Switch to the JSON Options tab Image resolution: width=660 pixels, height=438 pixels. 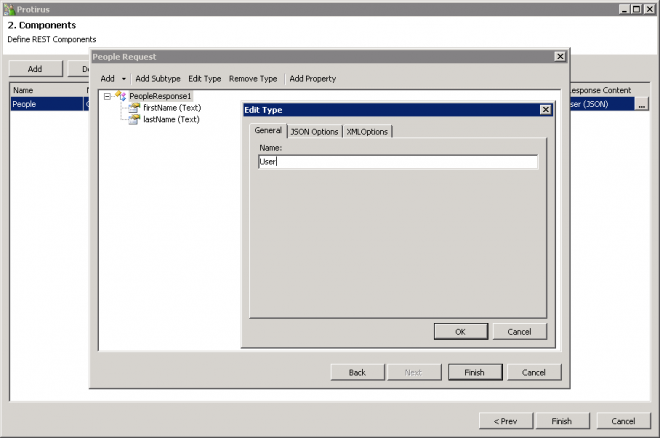314,132
